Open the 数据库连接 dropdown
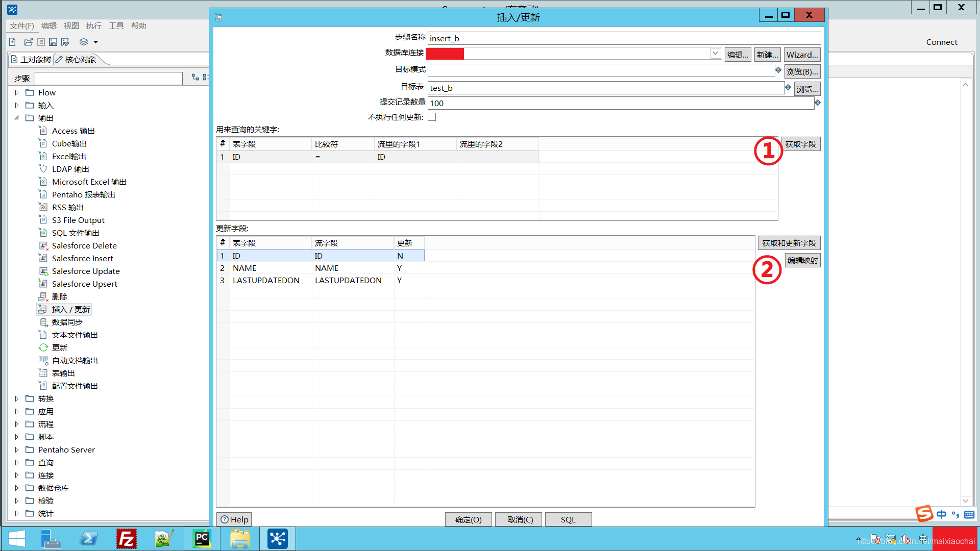 [715, 53]
